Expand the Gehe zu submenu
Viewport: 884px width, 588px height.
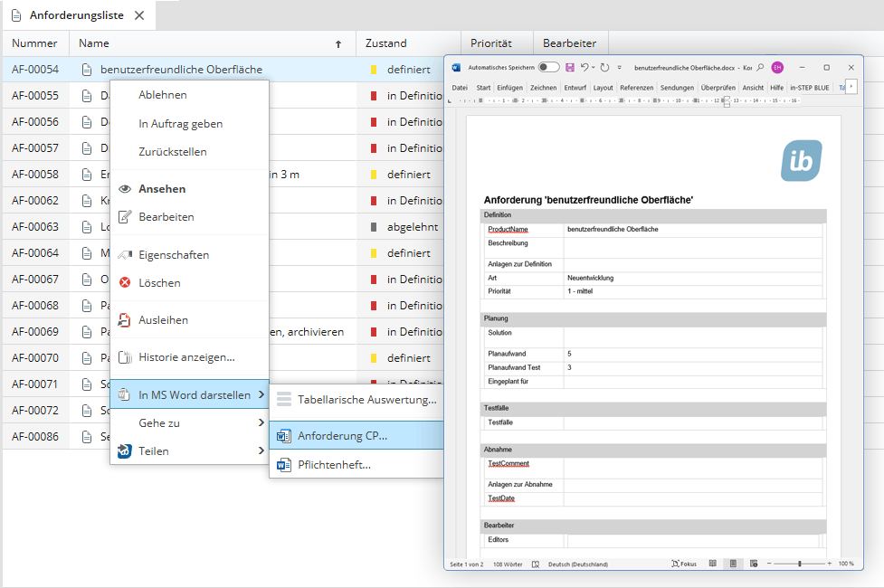pos(189,422)
